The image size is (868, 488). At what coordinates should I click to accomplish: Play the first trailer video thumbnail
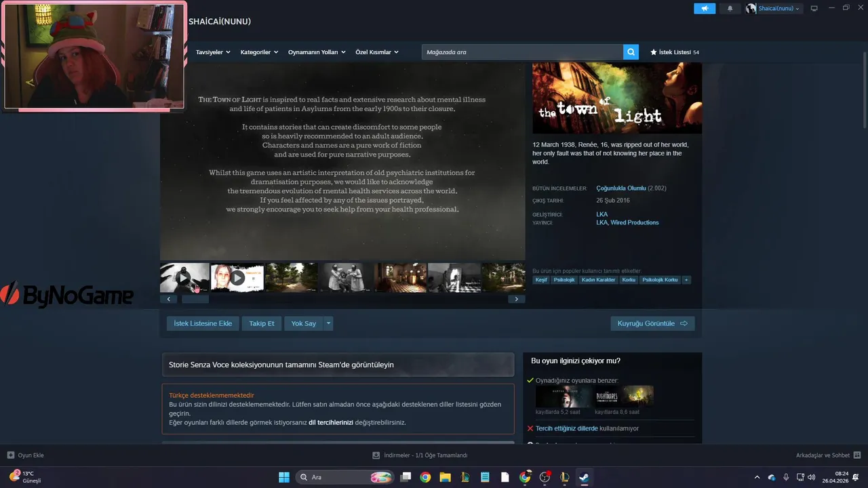click(184, 277)
